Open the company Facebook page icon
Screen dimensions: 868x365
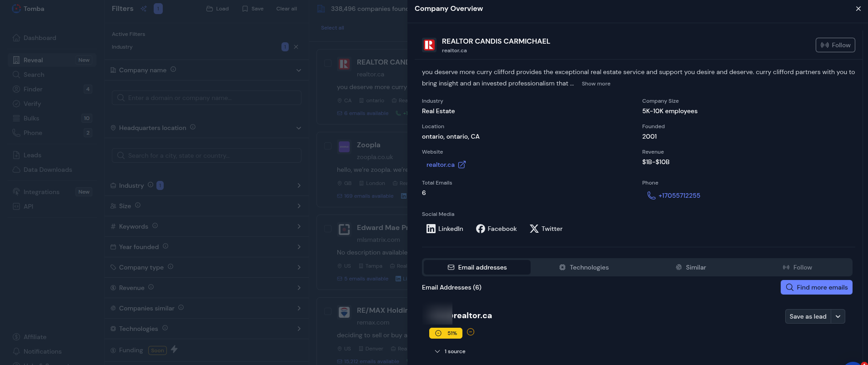[x=480, y=229]
